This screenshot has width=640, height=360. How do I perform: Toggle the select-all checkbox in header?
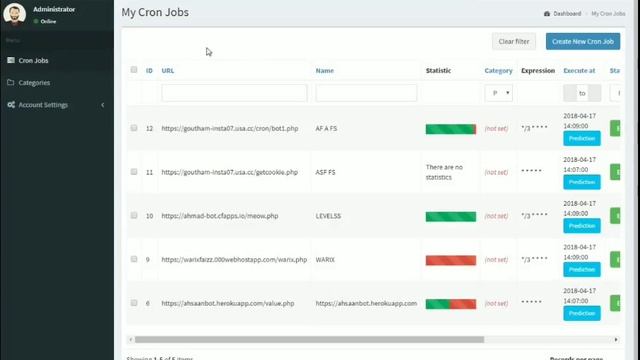134,70
